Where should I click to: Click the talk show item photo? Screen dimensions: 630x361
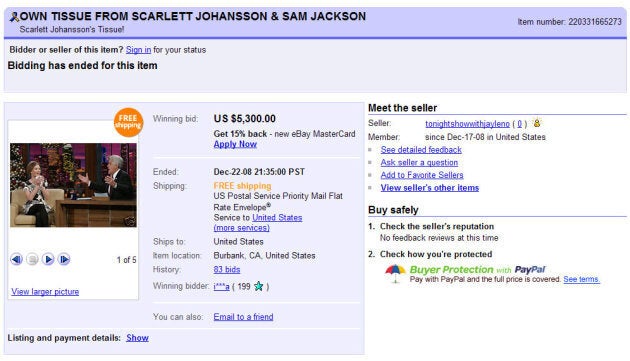coord(73,185)
